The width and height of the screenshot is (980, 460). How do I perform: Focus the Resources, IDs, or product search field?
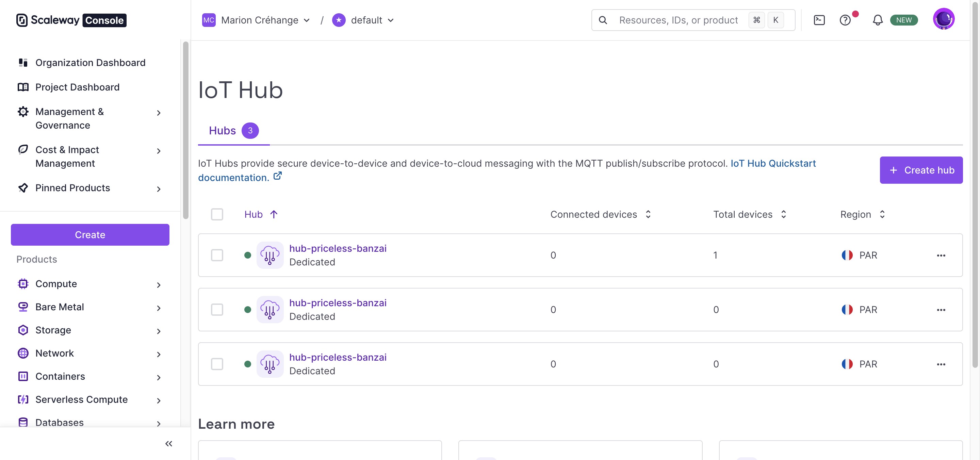[x=678, y=20]
